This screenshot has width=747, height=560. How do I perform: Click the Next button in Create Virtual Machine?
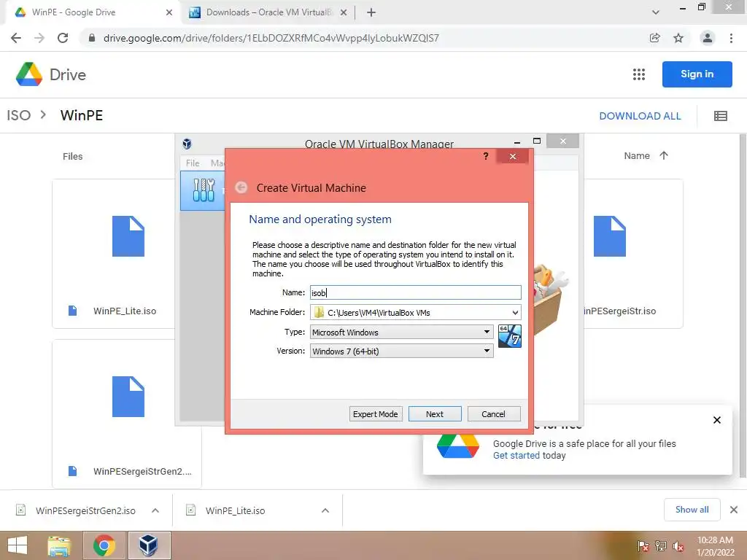pos(435,414)
